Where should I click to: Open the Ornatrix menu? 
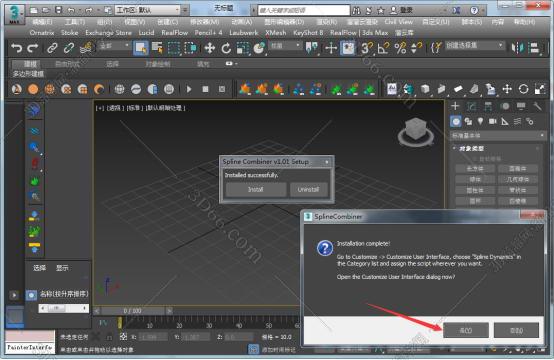coord(42,33)
